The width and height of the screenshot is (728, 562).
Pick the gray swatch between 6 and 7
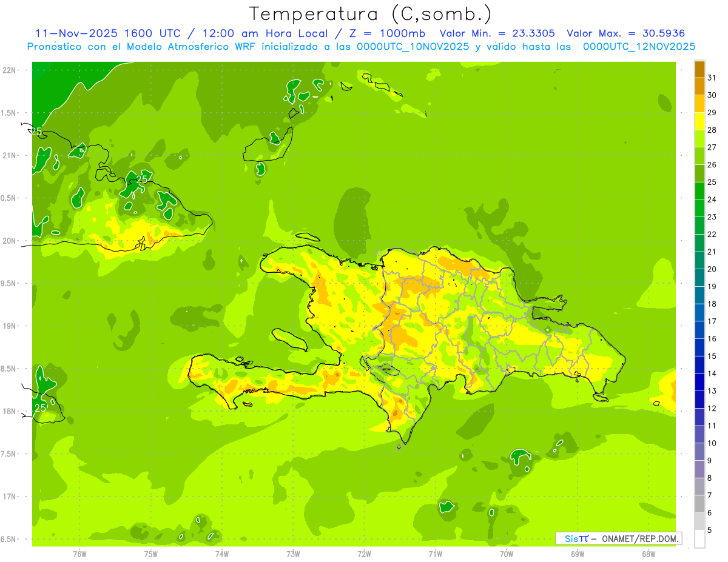[x=699, y=504]
